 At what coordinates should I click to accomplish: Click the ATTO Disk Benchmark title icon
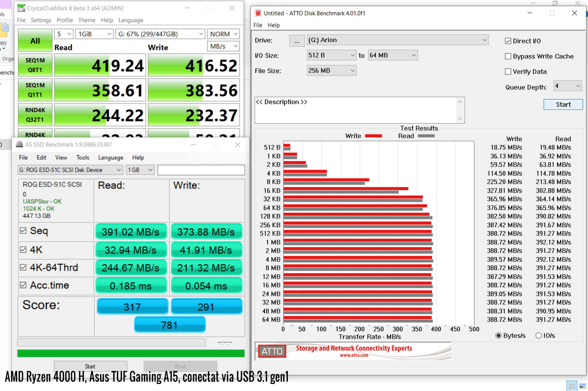pyautogui.click(x=258, y=13)
